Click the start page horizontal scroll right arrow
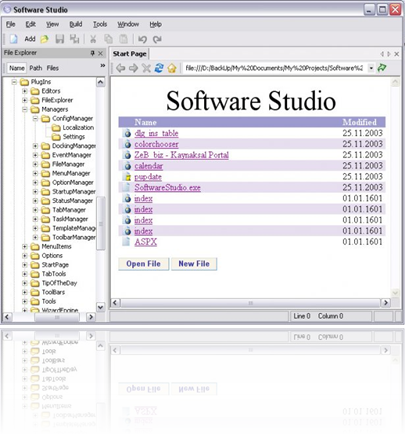This screenshot has height=434, width=405. pyautogui.click(x=385, y=303)
